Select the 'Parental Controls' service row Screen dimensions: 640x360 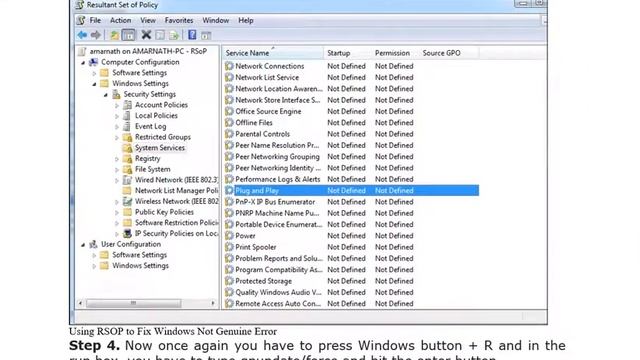(351, 134)
